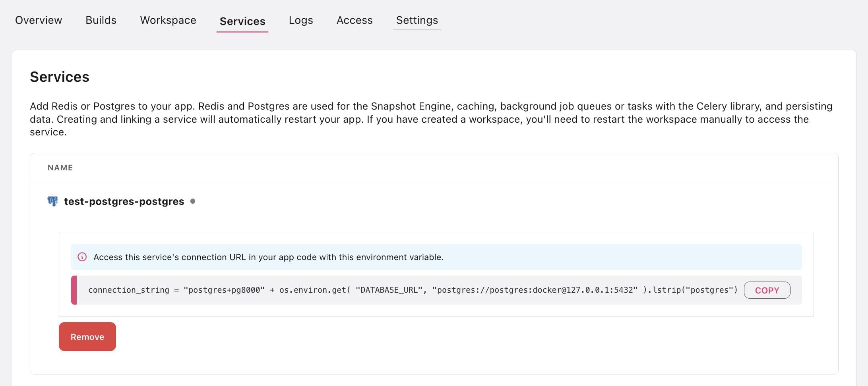Click the Services page heading

click(60, 77)
